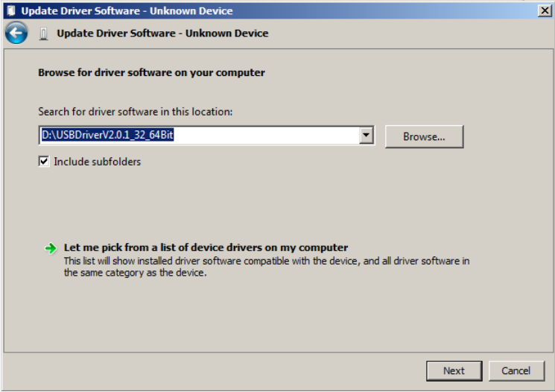Click the Include subfolders label text
The width and height of the screenshot is (555, 392).
[x=98, y=162]
